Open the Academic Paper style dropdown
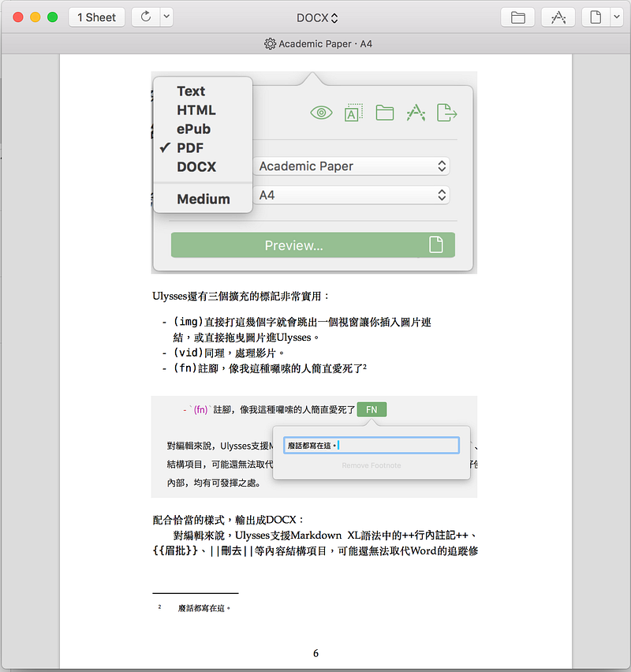This screenshot has height=672, width=631. [351, 166]
